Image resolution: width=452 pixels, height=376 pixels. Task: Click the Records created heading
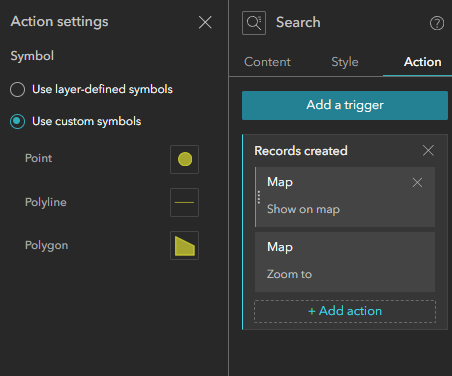[301, 151]
